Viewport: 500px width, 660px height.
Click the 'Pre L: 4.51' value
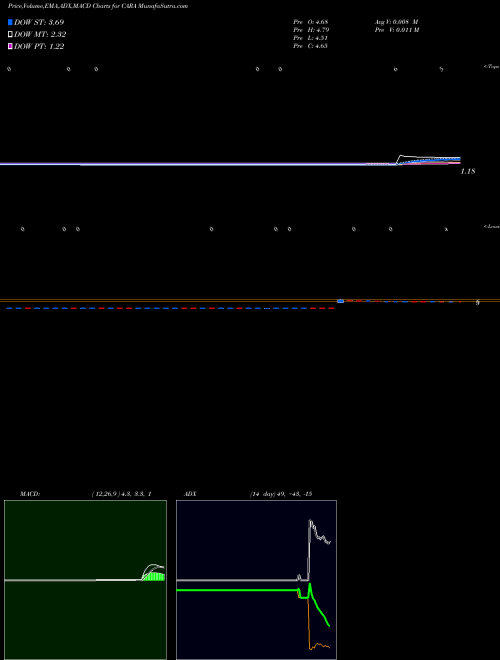pos(311,38)
